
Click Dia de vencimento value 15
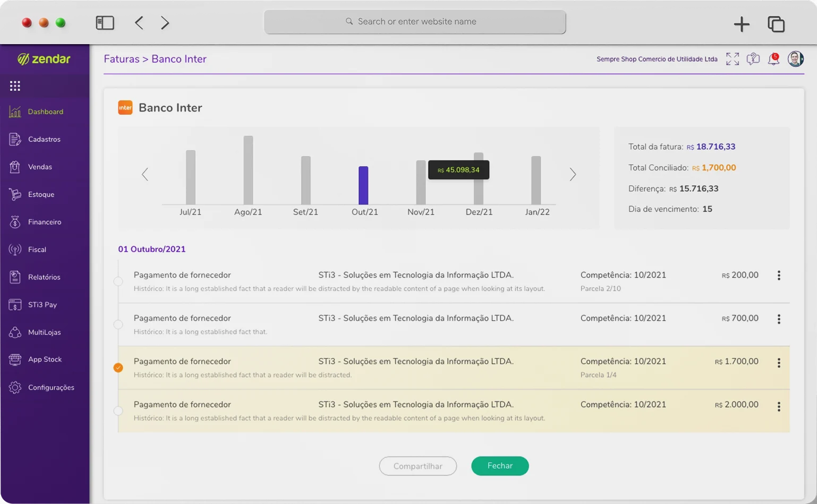click(707, 209)
